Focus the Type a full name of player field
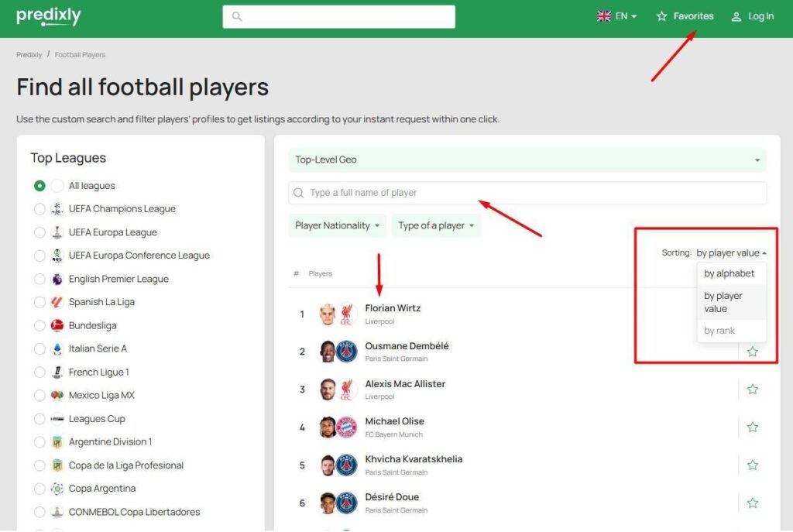The width and height of the screenshot is (793, 532). (x=527, y=193)
